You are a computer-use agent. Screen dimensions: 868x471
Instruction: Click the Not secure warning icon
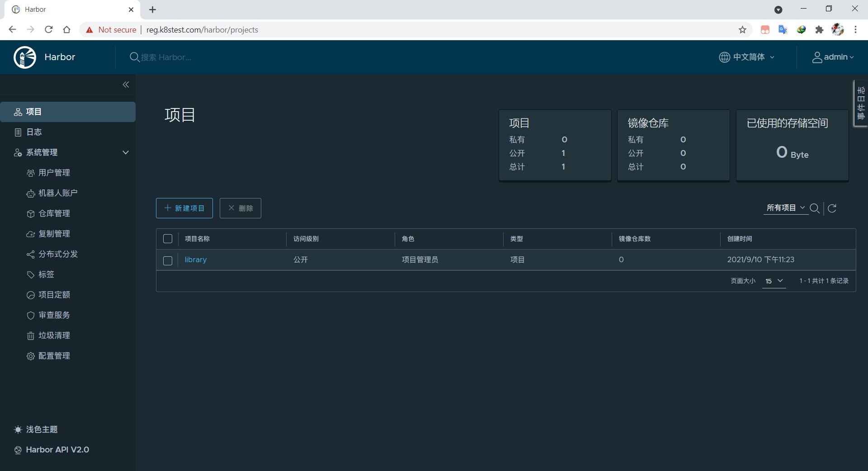(90, 30)
